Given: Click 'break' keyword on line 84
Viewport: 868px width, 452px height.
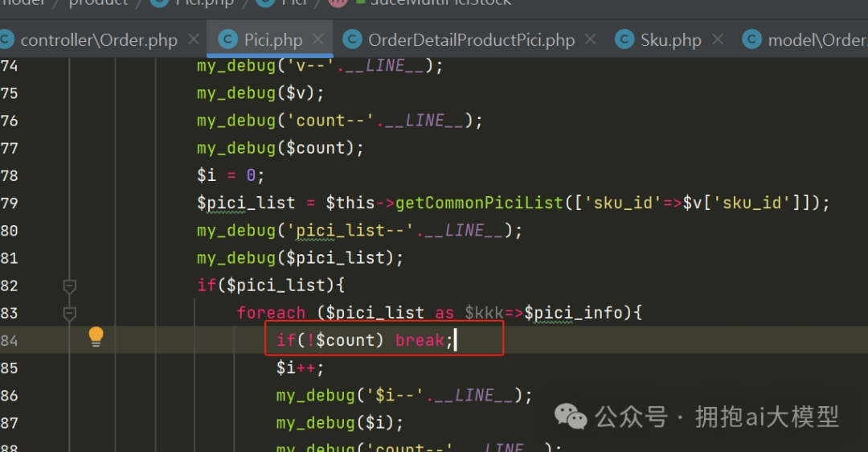Looking at the screenshot, I should 420,340.
